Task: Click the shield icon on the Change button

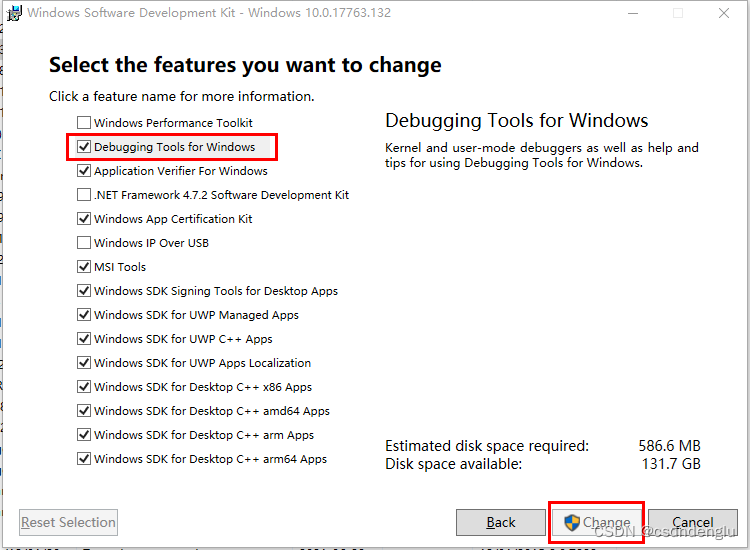Action: [572, 523]
